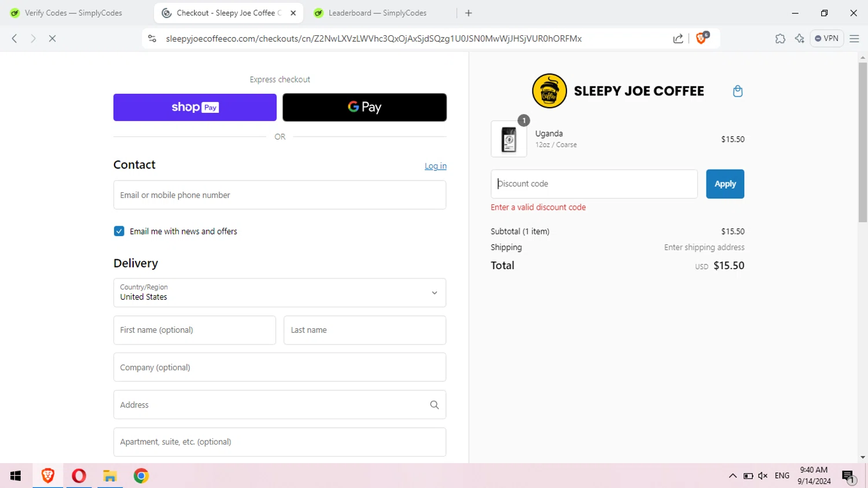Viewport: 868px width, 488px height.
Task: Click the share page icon
Action: [x=678, y=38]
